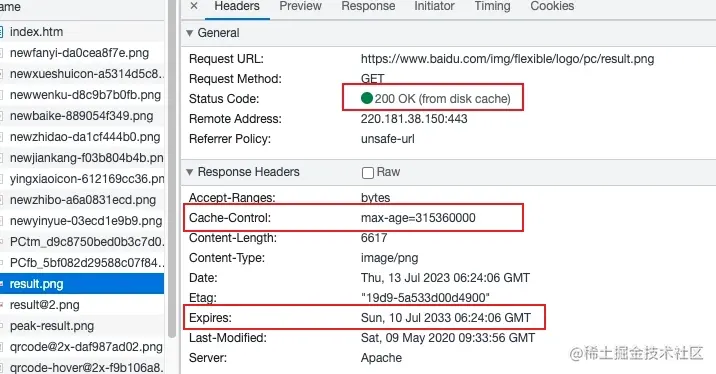Click the Remote Address value 220.181.38.150:443
Viewport: 716px width, 374px height.
(414, 119)
